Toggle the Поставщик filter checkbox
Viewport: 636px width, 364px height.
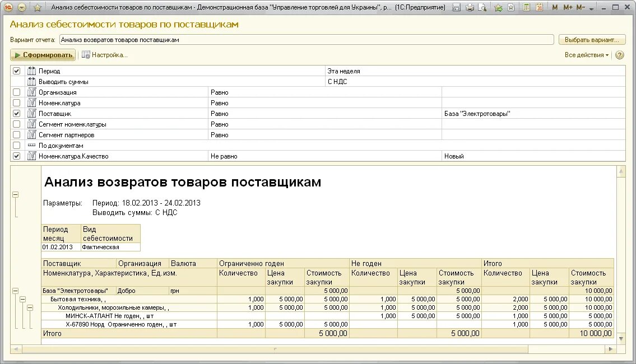click(x=17, y=114)
